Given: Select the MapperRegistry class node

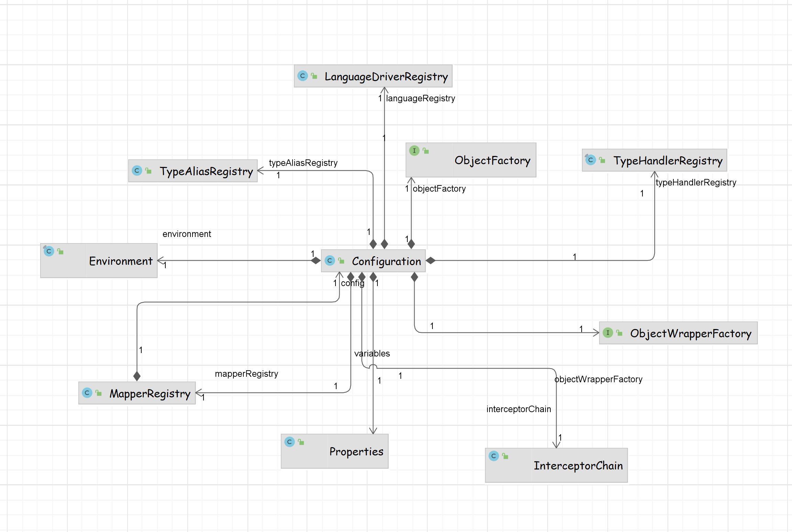Looking at the screenshot, I should click(150, 393).
